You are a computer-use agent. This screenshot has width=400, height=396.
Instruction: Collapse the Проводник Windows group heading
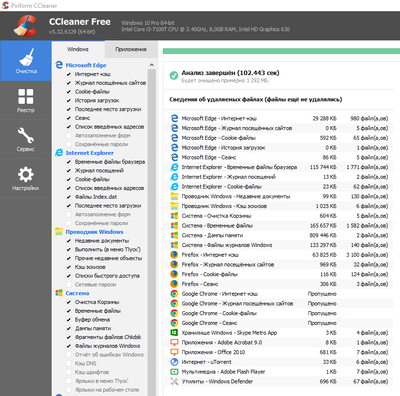tap(94, 232)
